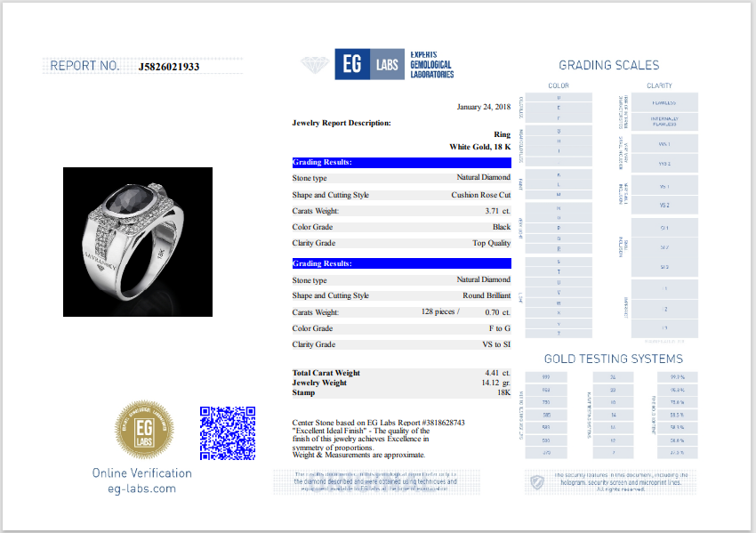
Task: Click the Online Verification text
Action: (x=142, y=472)
